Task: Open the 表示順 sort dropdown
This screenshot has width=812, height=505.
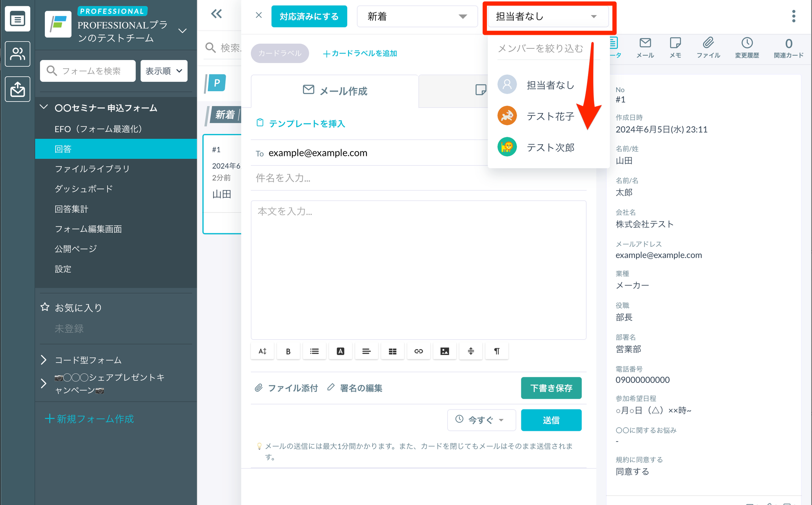Action: click(164, 71)
